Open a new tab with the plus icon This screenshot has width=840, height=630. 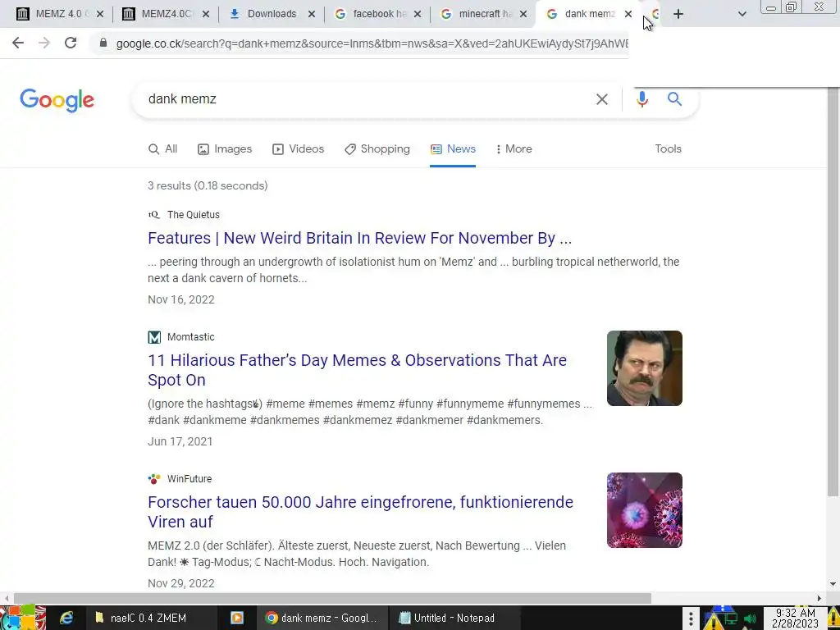[x=678, y=14]
